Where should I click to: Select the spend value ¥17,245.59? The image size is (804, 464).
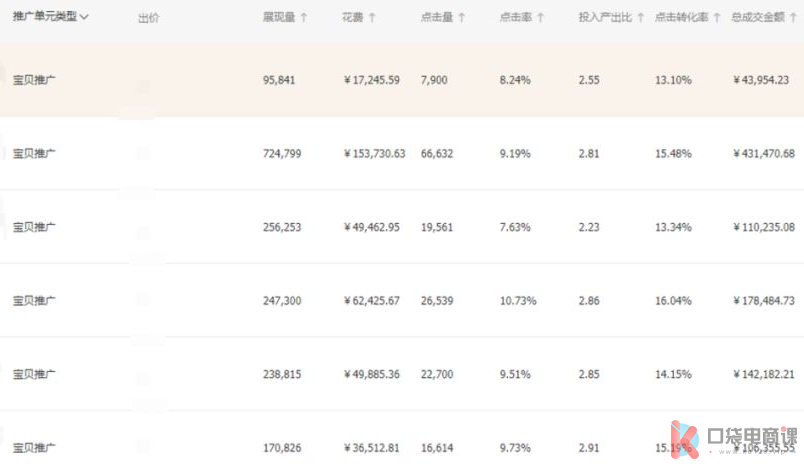371,80
